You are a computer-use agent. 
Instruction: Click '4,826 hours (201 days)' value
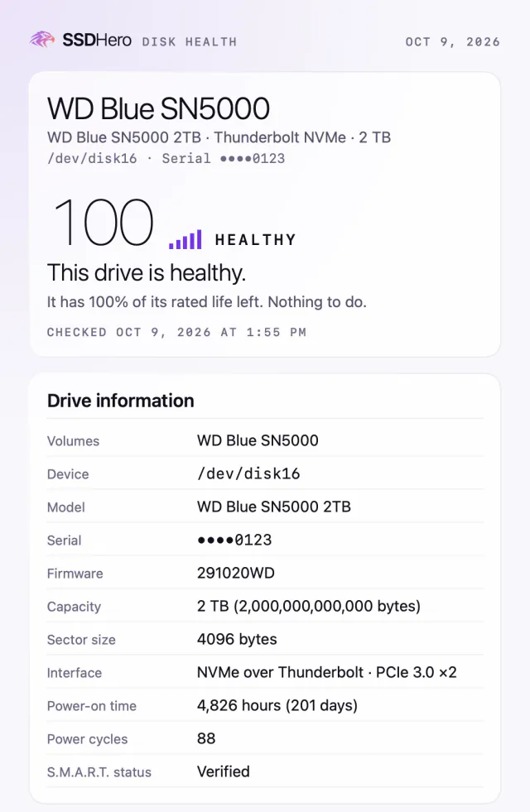click(x=277, y=705)
